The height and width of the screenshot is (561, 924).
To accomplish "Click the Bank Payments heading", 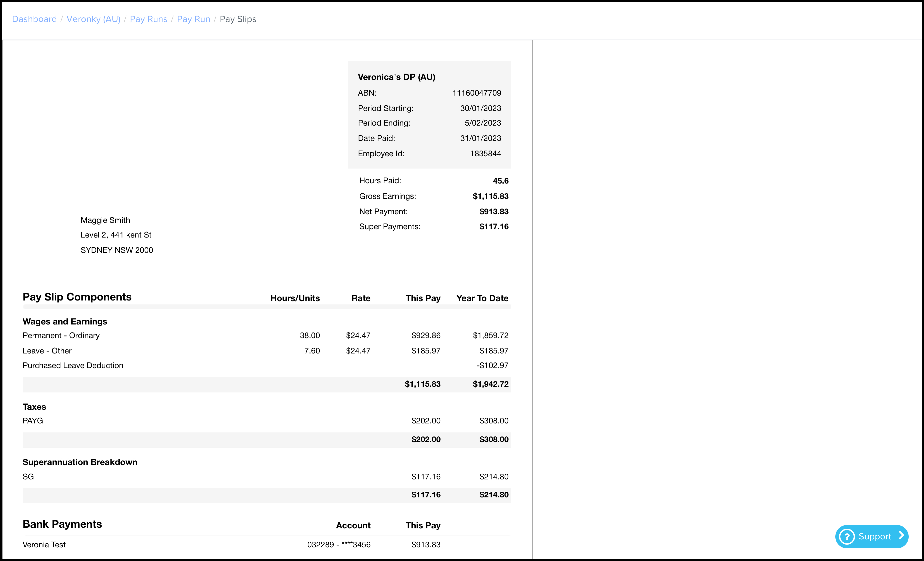I will tap(62, 524).
